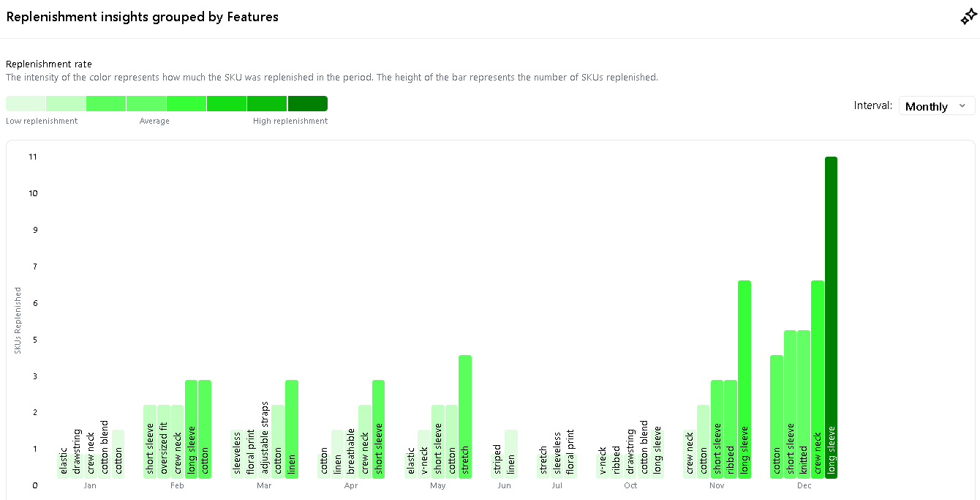Select the darkest high replenishment swatch
This screenshot has height=500, width=980.
(x=307, y=103)
